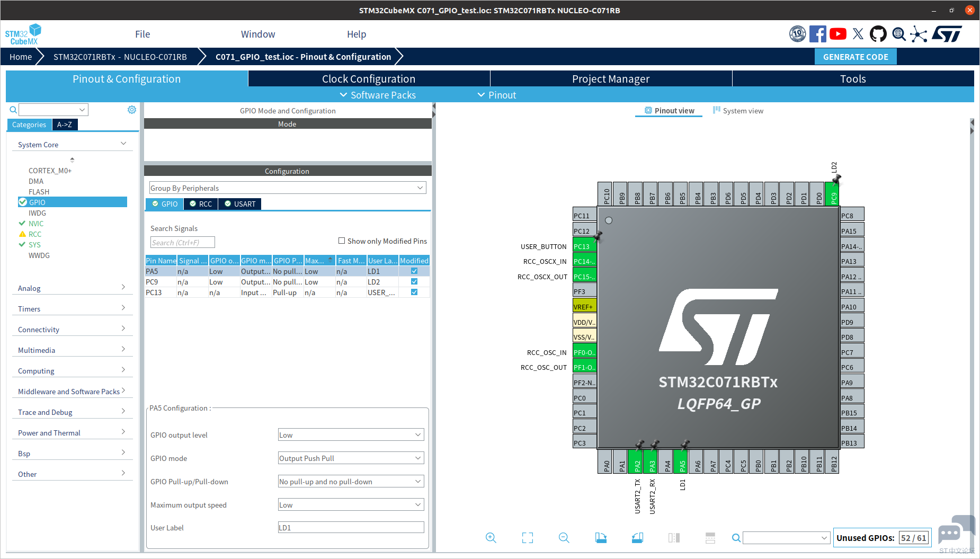
Task: Select NVIC in the System Core list
Action: click(36, 224)
